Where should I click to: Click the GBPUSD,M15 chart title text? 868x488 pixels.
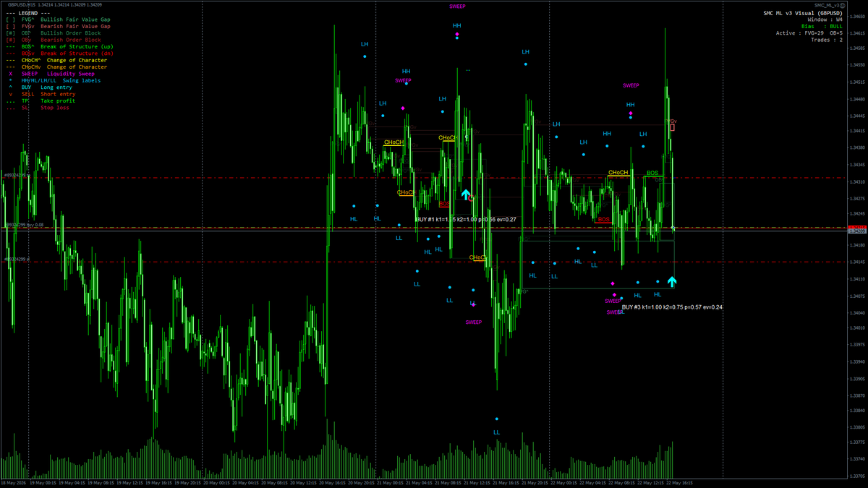point(23,5)
